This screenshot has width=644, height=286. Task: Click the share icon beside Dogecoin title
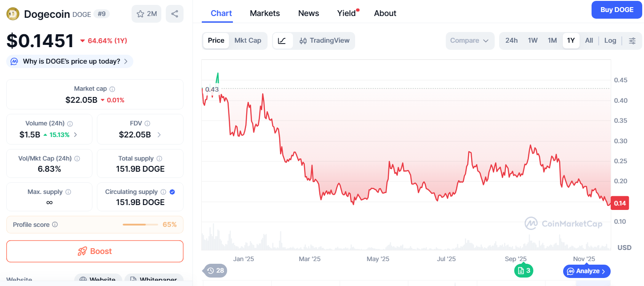[175, 14]
